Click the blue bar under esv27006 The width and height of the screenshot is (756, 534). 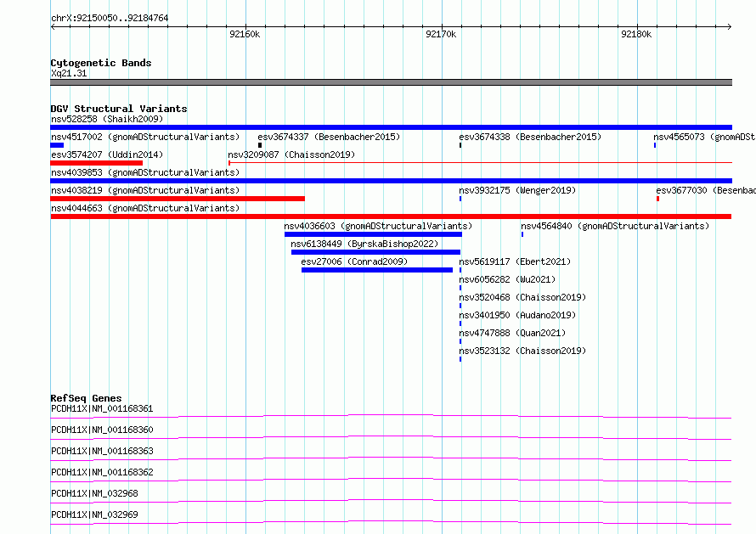[x=377, y=270]
